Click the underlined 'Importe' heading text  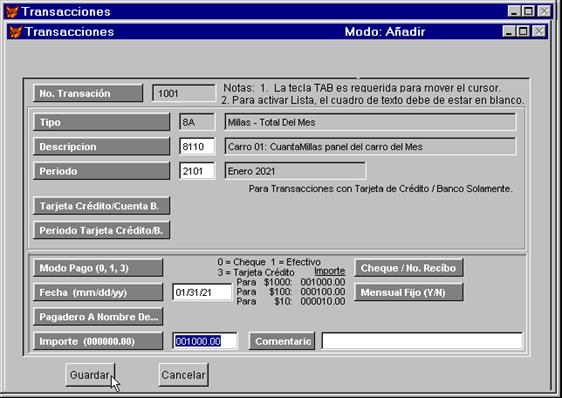click(x=330, y=271)
